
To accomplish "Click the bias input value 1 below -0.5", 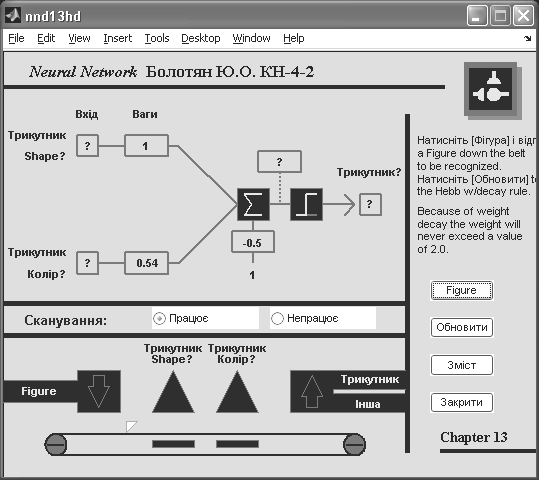I will coord(252,275).
